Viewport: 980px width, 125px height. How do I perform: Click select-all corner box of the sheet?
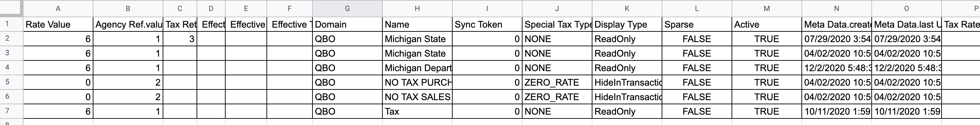click(11, 8)
